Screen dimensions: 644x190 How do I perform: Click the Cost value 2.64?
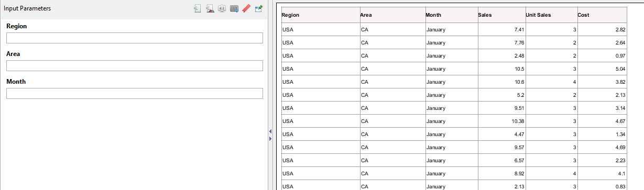620,42
